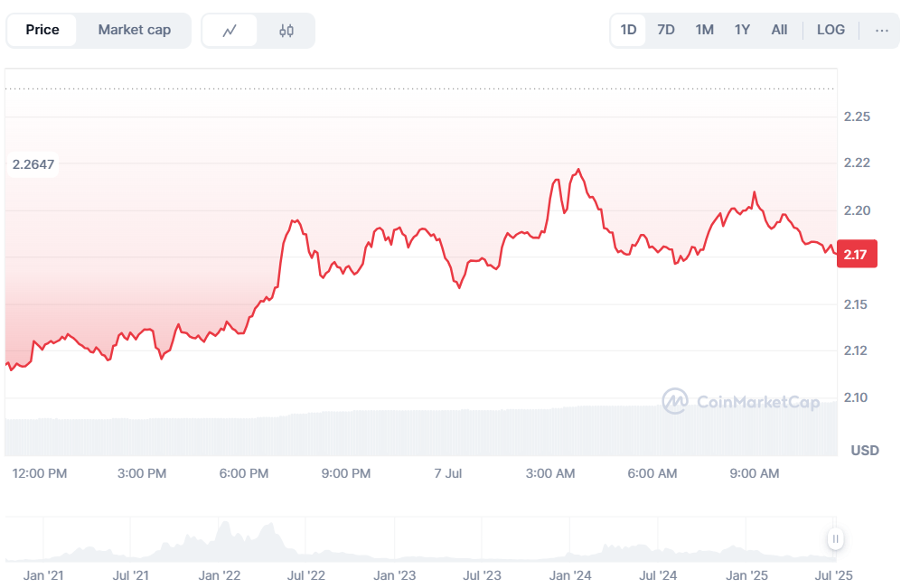The image size is (901, 588).
Task: Click the Jan '24 navigator timeline label
Action: click(x=570, y=574)
